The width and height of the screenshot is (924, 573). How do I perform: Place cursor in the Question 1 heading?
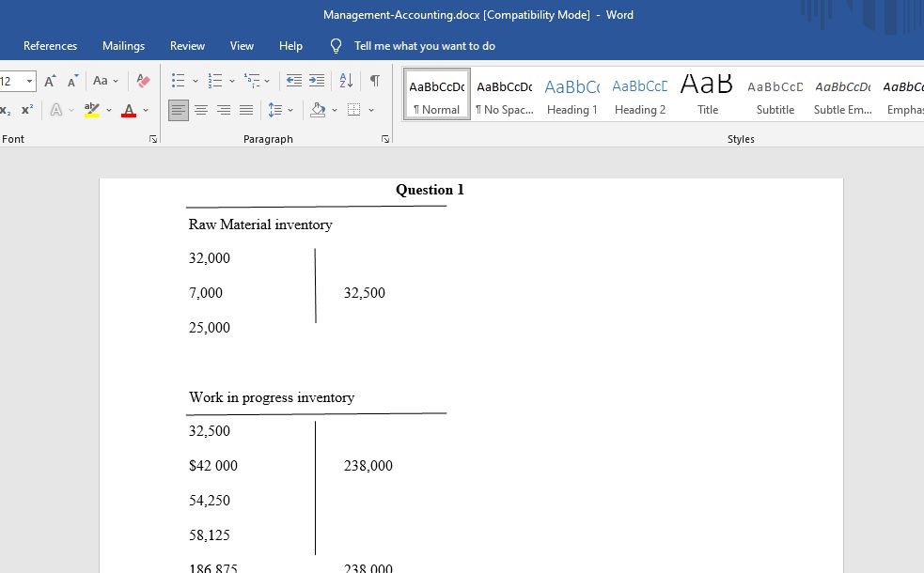(430, 190)
